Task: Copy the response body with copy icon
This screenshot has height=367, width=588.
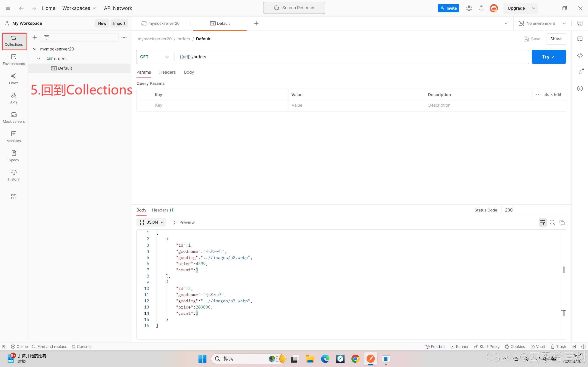Action: tap(562, 222)
